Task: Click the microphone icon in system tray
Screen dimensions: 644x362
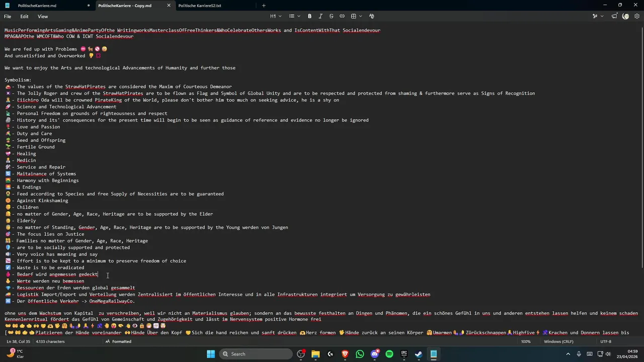Action: tap(579, 353)
